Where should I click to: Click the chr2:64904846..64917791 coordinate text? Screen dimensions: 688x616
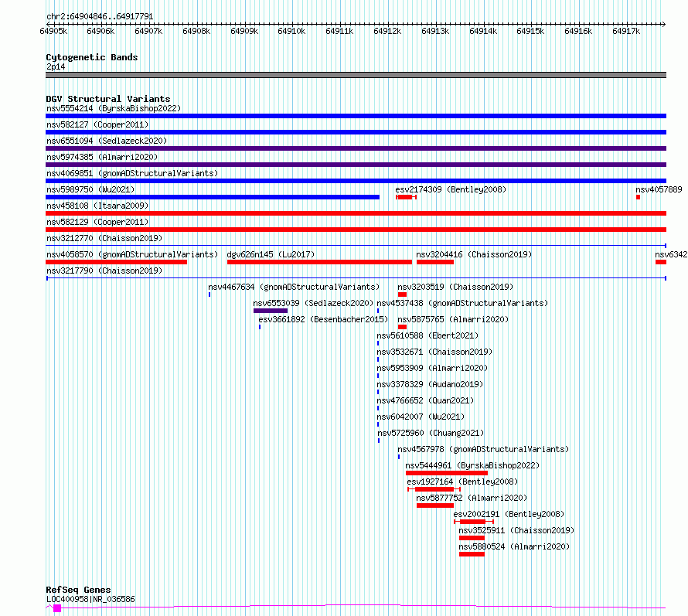point(100,17)
